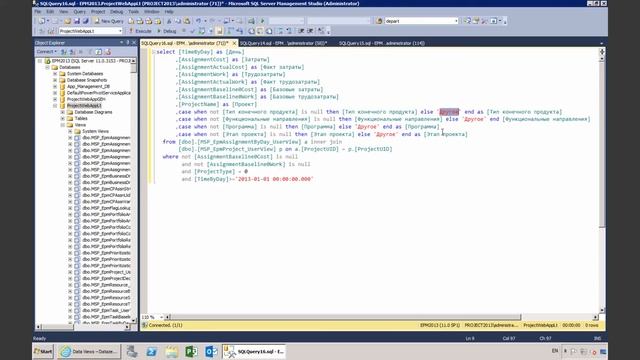The image size is (640, 360).
Task: Open the Query menu
Action: (x=80, y=12)
